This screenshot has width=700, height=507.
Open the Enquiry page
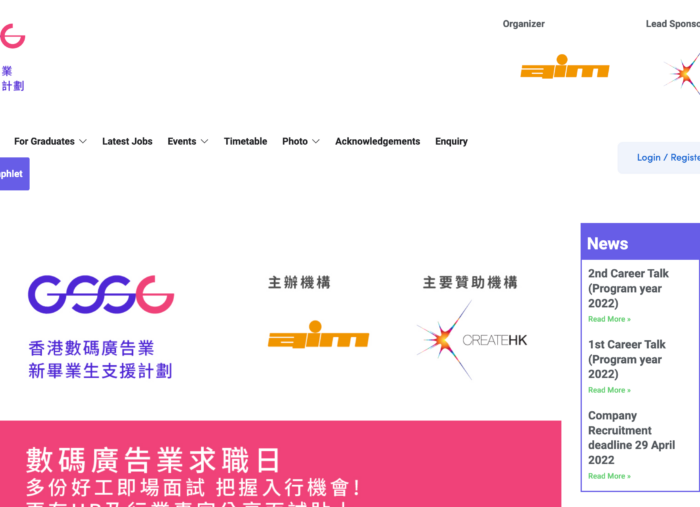451,141
